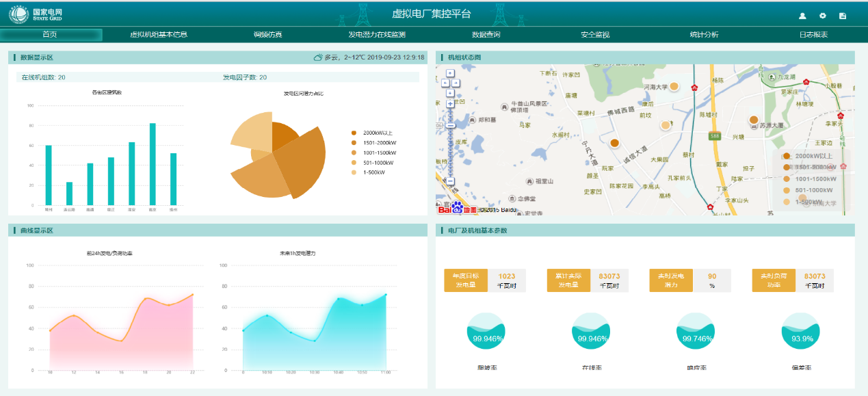The height and width of the screenshot is (396, 868).
Task: Pan the map left with arrow
Action: 445,82
